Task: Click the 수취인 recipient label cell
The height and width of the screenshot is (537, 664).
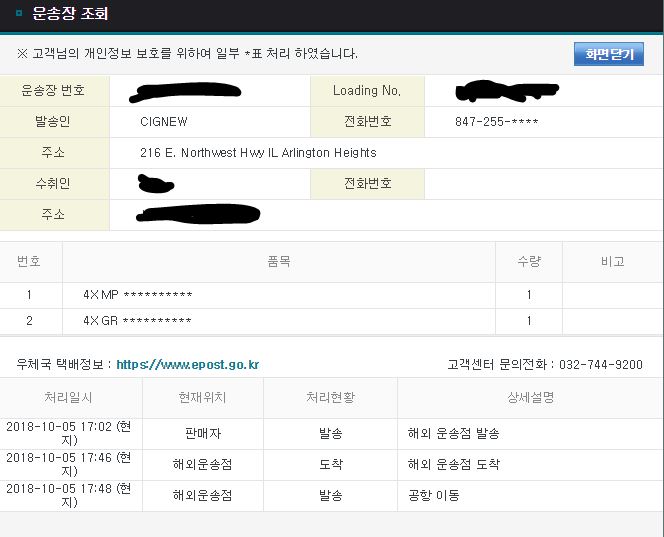Action: (53, 184)
